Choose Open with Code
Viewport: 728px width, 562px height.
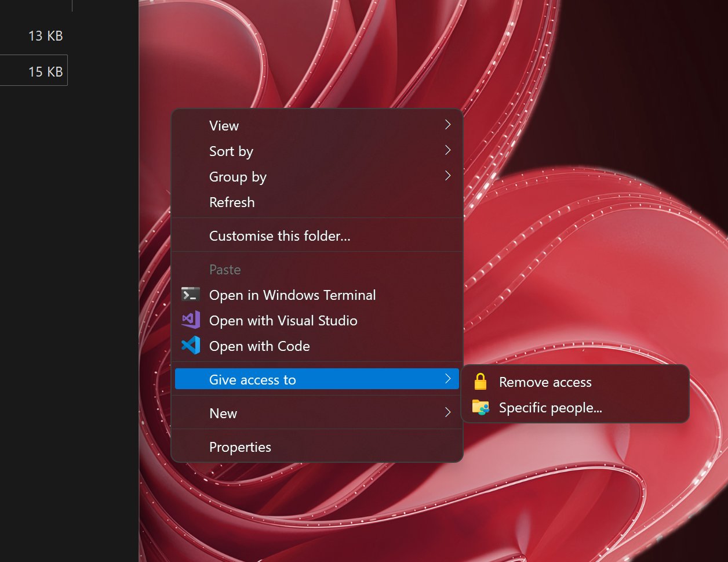(260, 346)
